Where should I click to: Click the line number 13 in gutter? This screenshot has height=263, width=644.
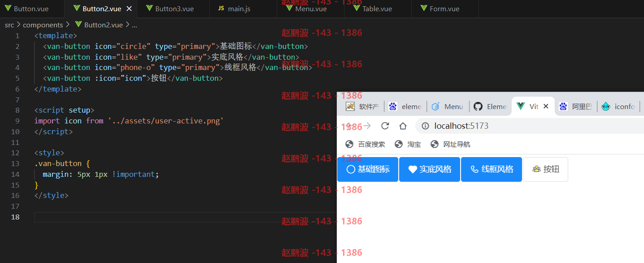(x=15, y=163)
